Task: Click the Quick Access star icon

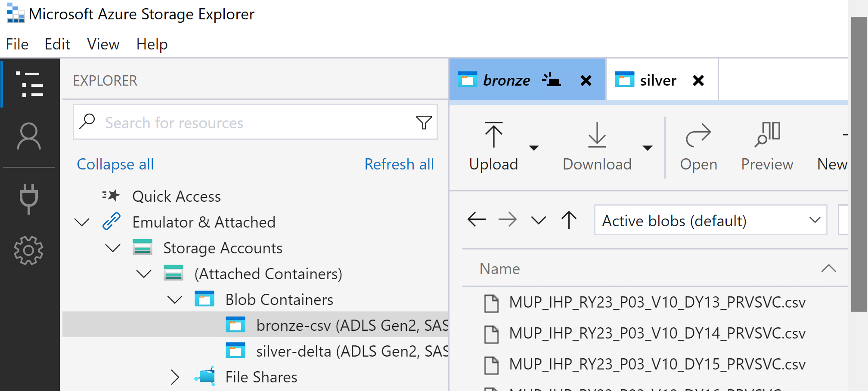Action: (x=111, y=196)
